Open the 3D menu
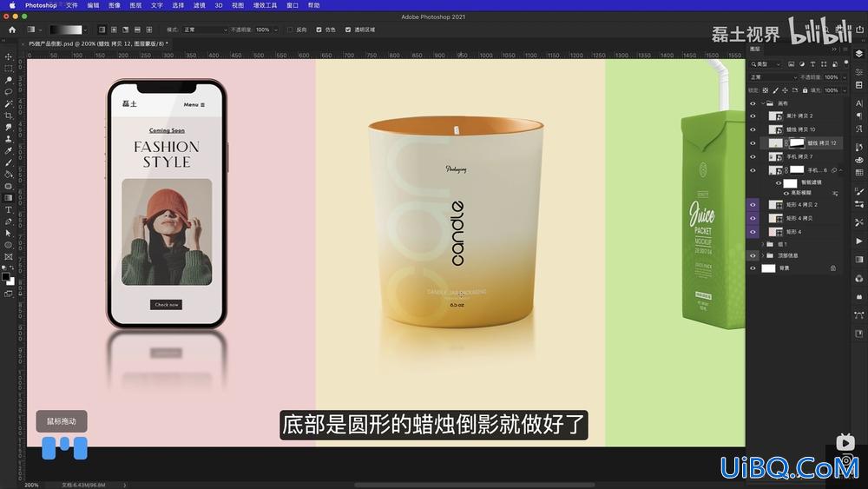868x489 pixels. 219,5
